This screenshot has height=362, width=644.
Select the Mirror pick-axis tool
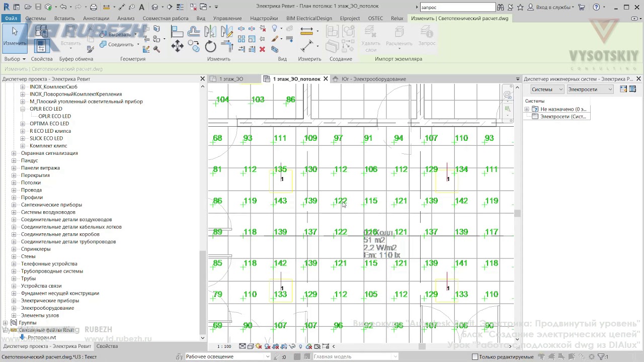[x=210, y=32]
